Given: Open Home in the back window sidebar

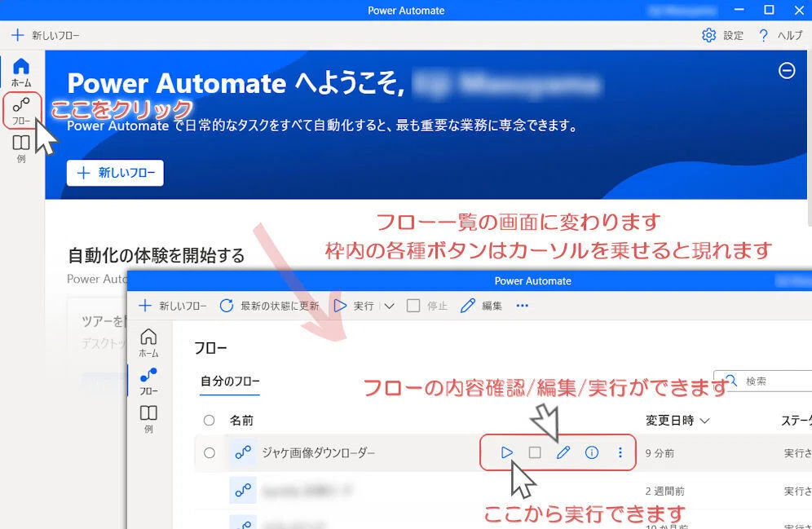Looking at the screenshot, I should pyautogui.click(x=21, y=72).
